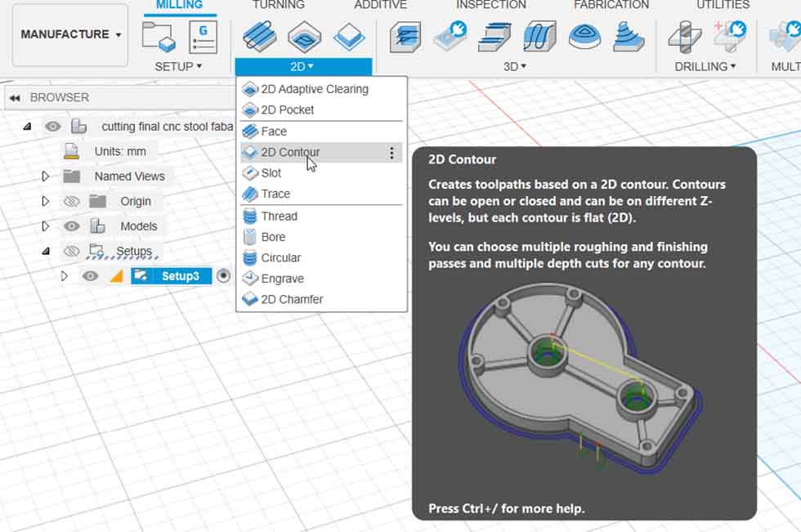The height and width of the screenshot is (532, 801).
Task: Collapse the root document tree node
Action: point(27,126)
